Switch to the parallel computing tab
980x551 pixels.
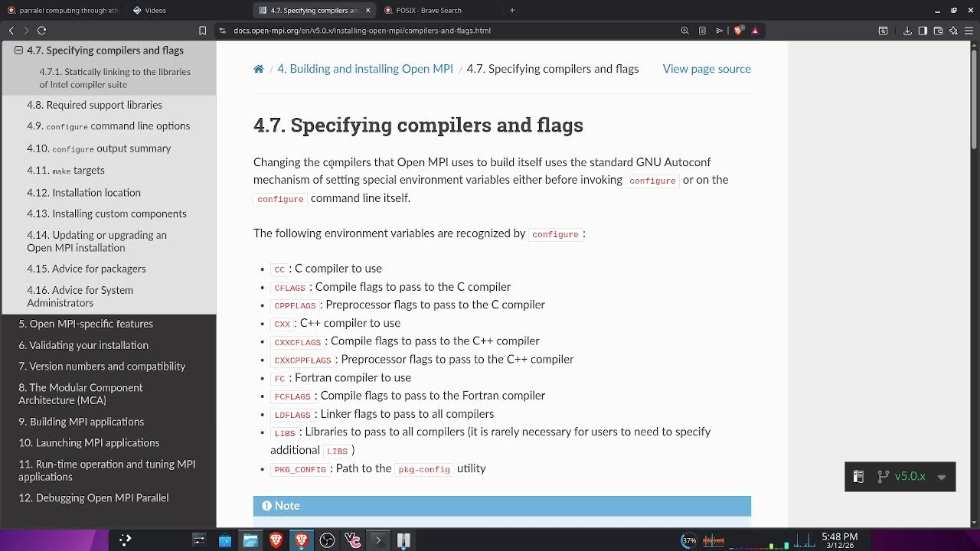tap(62, 10)
